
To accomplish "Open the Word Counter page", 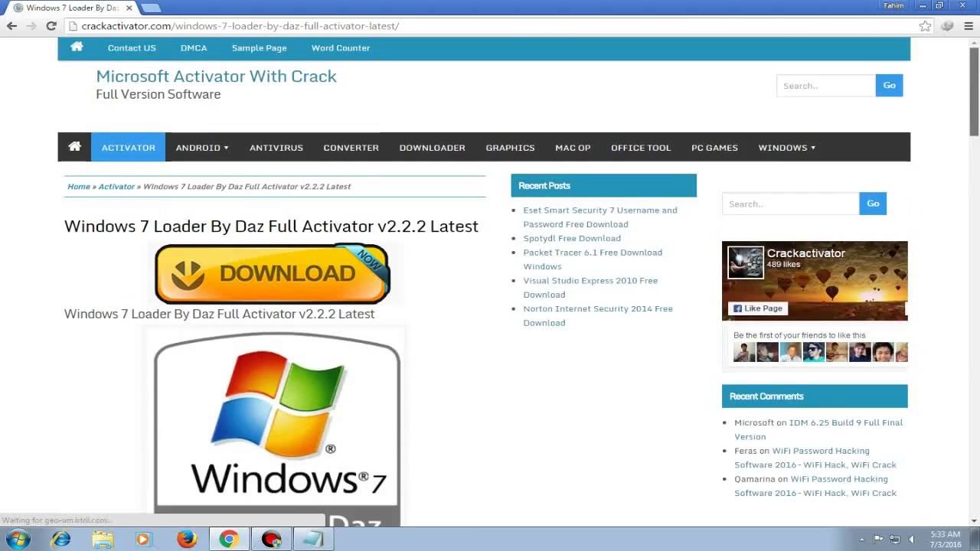I will tap(341, 47).
